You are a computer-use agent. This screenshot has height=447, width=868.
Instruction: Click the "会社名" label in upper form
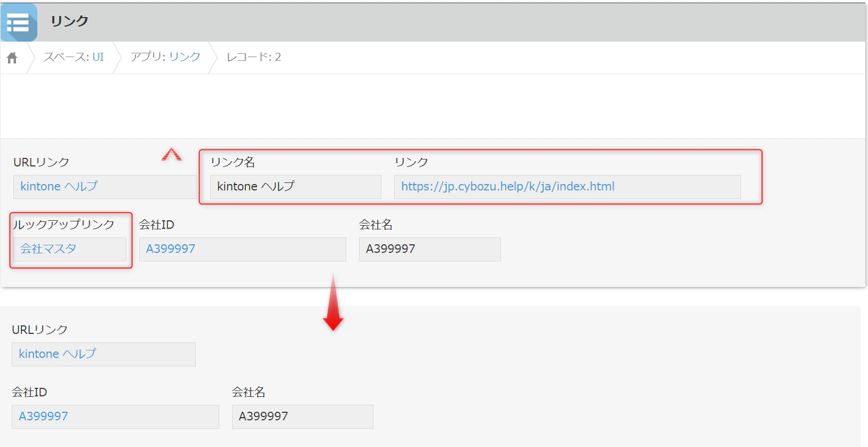point(376,225)
